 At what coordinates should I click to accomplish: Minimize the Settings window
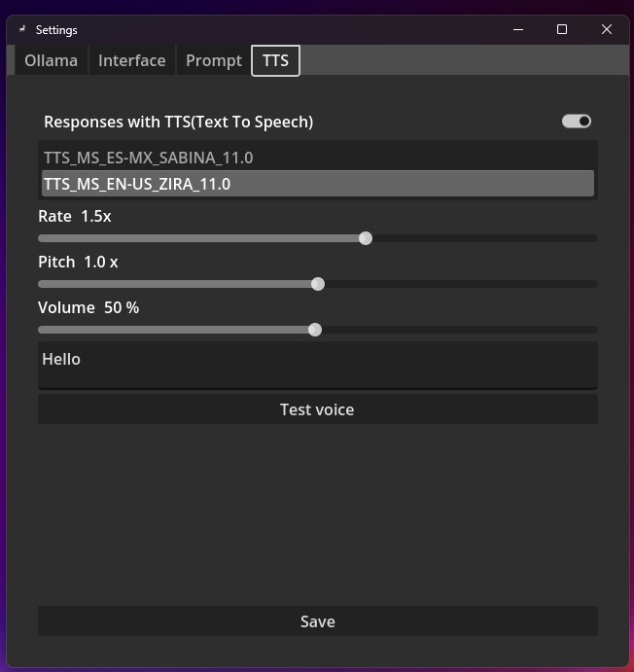coord(516,29)
